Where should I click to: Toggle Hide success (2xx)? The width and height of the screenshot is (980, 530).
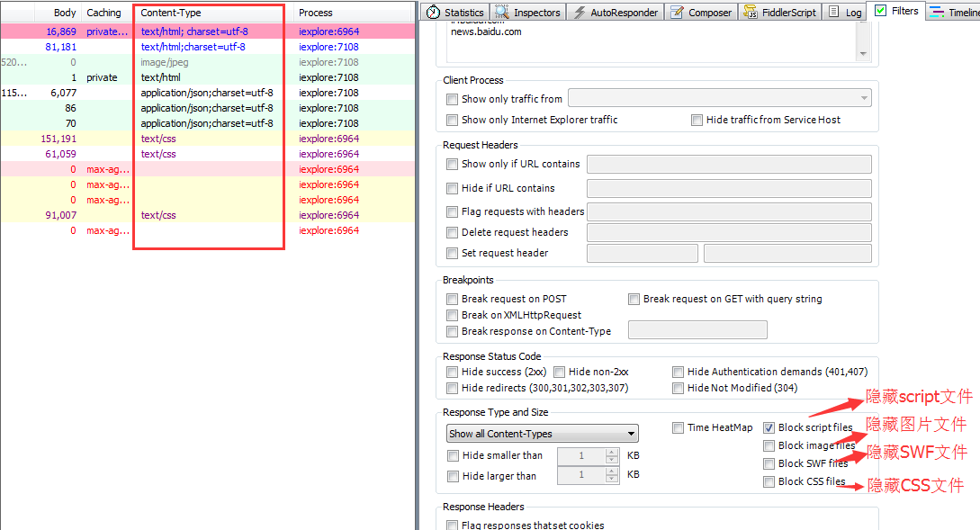point(452,373)
